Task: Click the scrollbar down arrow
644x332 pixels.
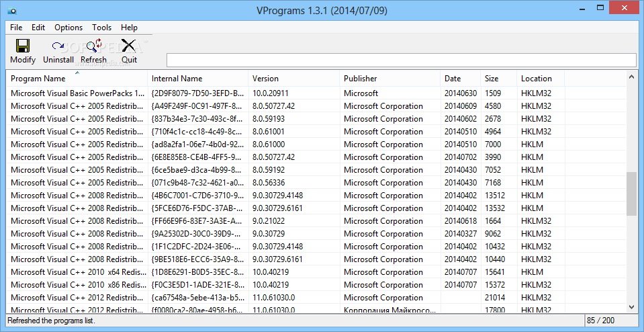Action: pyautogui.click(x=632, y=306)
